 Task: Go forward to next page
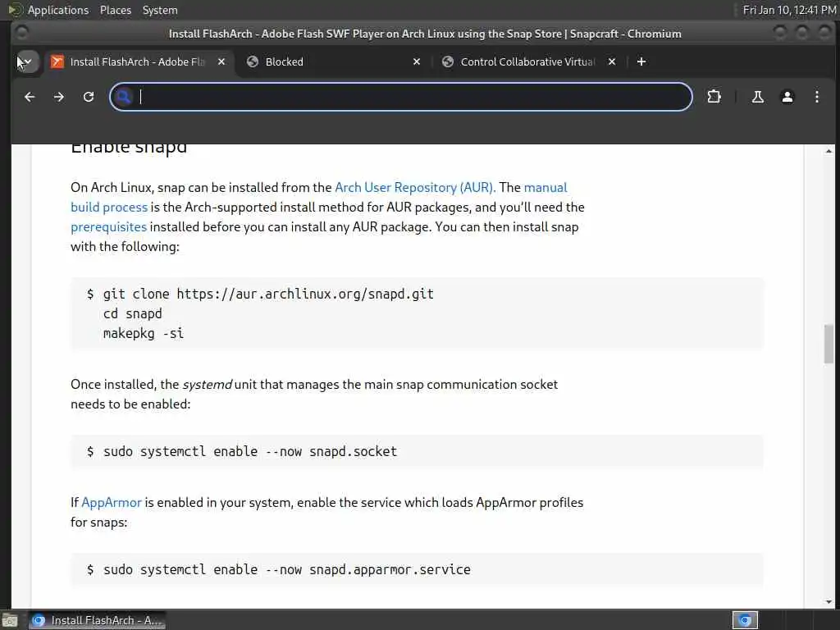(x=59, y=97)
